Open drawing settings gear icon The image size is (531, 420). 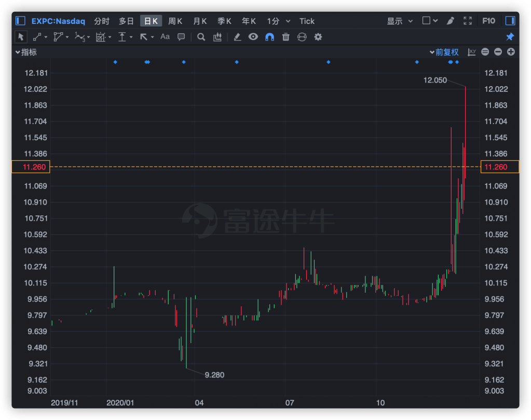click(x=318, y=37)
